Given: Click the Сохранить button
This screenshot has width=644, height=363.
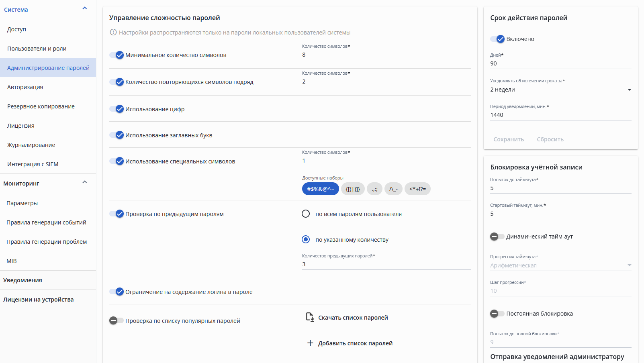Looking at the screenshot, I should [509, 139].
